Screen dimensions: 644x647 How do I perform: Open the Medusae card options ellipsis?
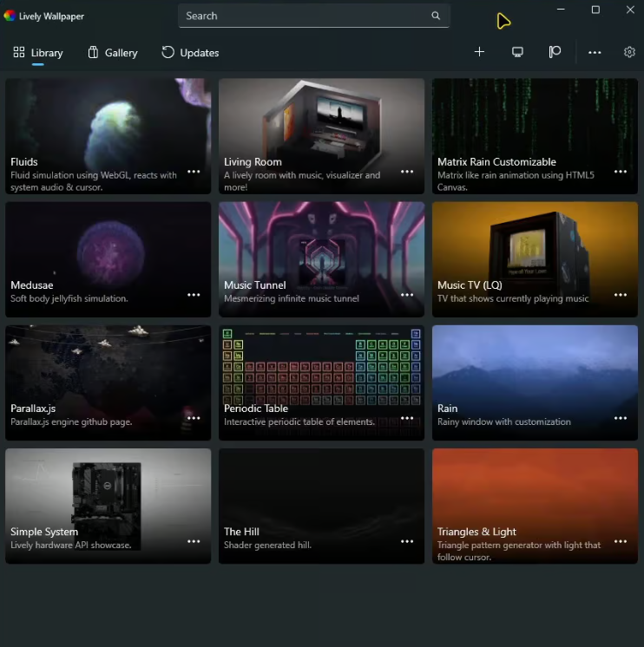click(194, 295)
